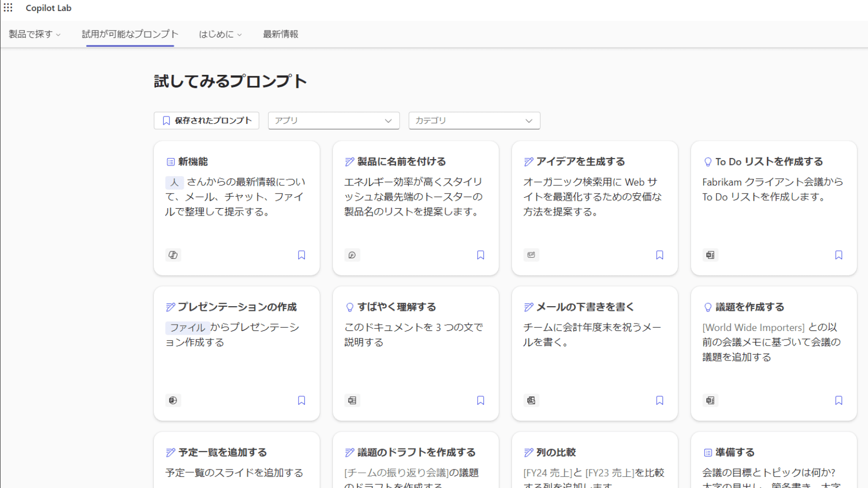Click the app icon on すばやく理解する card
This screenshot has width=868, height=488.
tap(352, 401)
